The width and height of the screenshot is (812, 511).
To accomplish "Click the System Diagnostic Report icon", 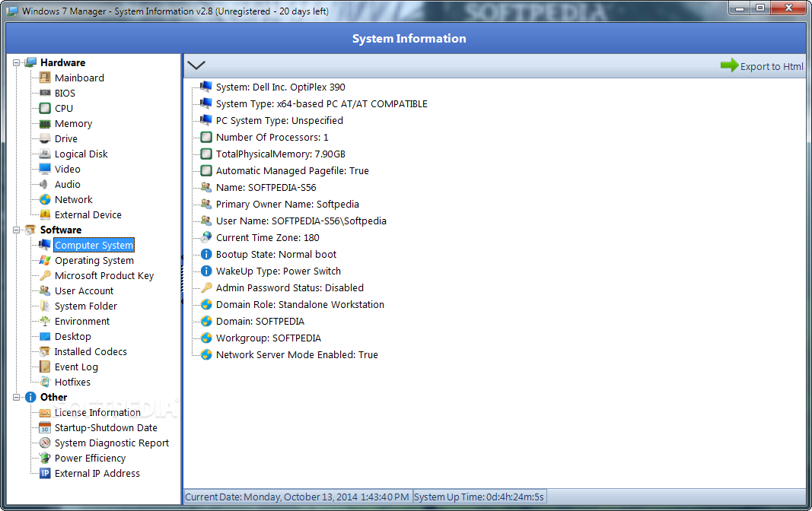I will coord(45,443).
